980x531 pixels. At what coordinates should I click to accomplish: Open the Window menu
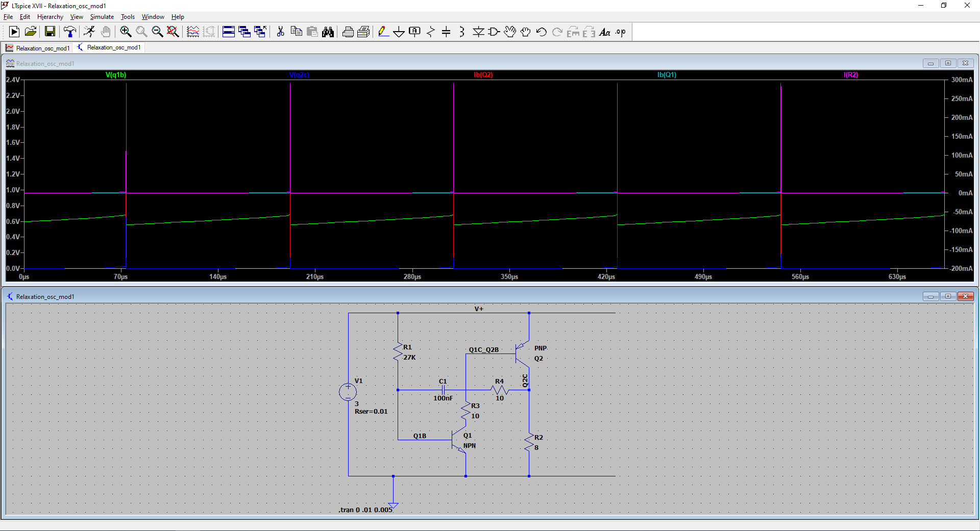click(153, 17)
